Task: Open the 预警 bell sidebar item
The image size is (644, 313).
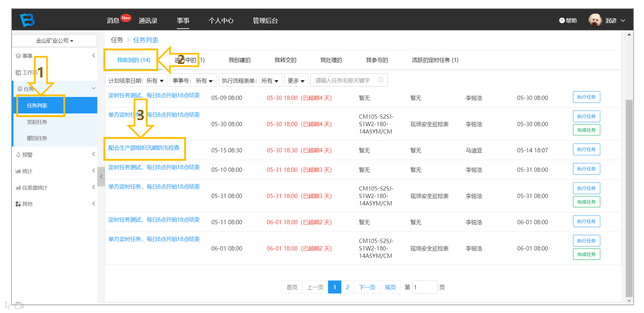Action: [x=55, y=155]
